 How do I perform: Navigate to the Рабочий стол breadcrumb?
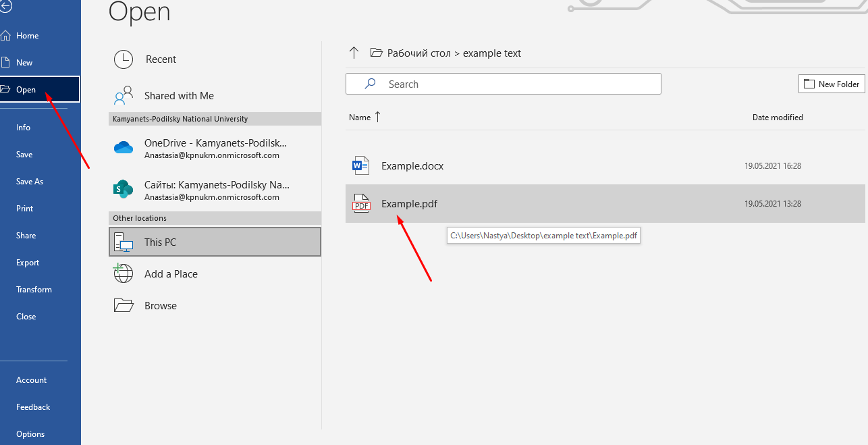tap(412, 53)
